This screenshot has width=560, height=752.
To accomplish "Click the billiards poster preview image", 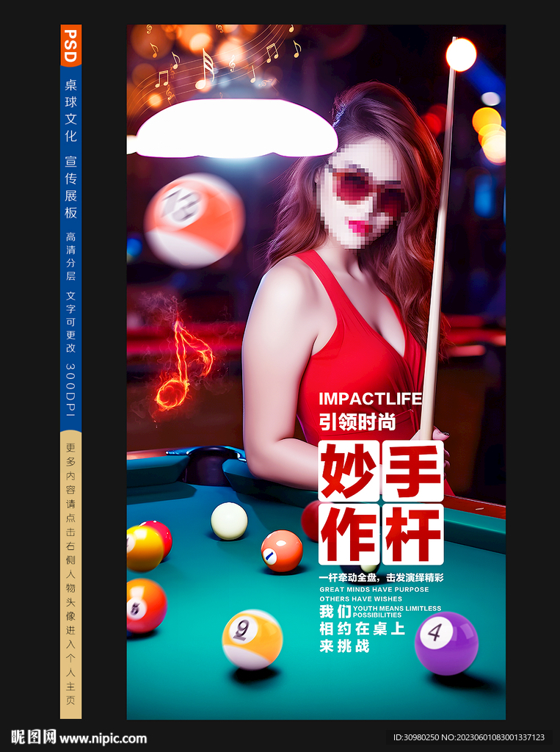I will (316, 372).
